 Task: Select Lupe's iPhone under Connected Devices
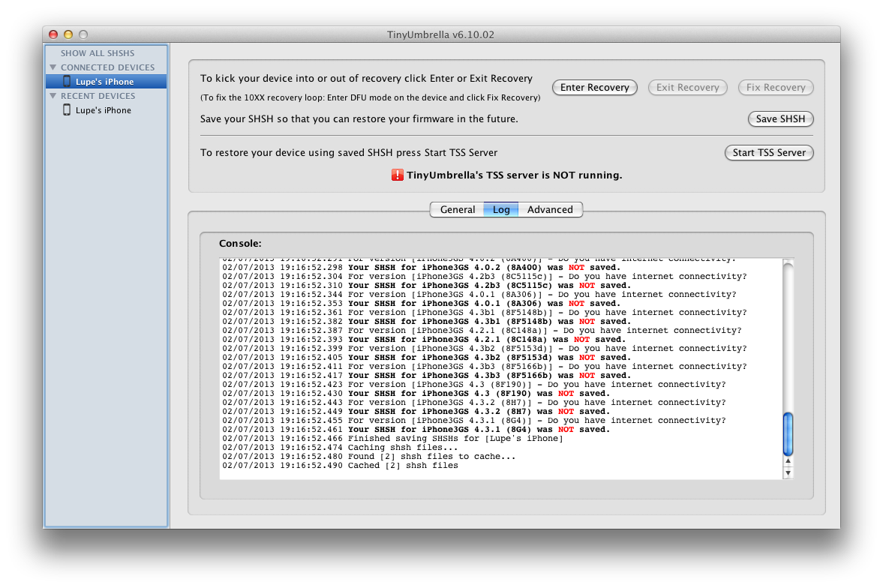(107, 82)
